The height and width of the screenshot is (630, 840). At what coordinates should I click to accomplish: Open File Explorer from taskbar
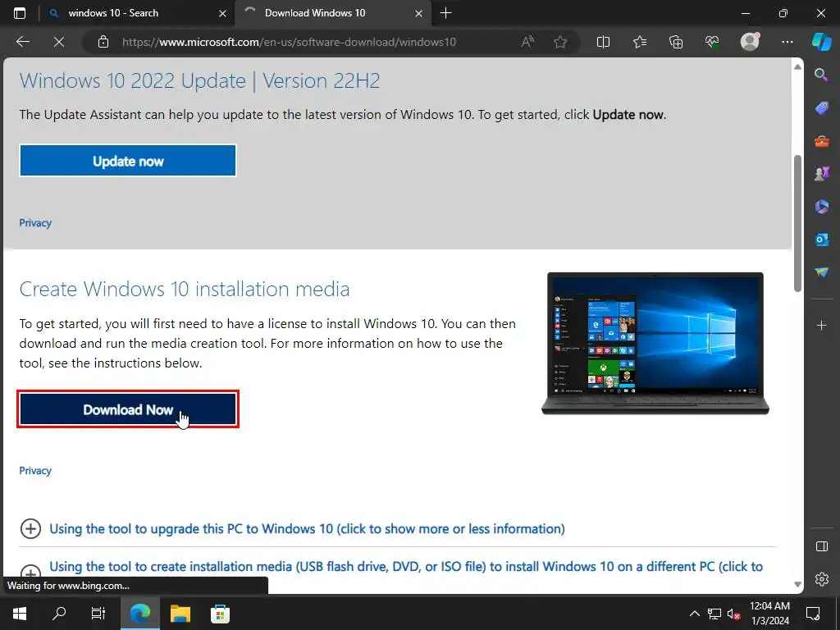point(180,613)
